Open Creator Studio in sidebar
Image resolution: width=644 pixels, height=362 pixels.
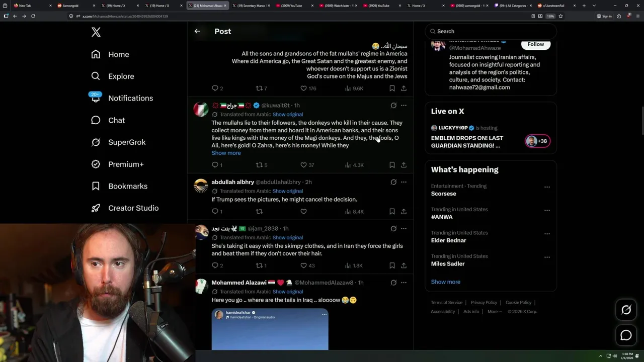coord(125,208)
